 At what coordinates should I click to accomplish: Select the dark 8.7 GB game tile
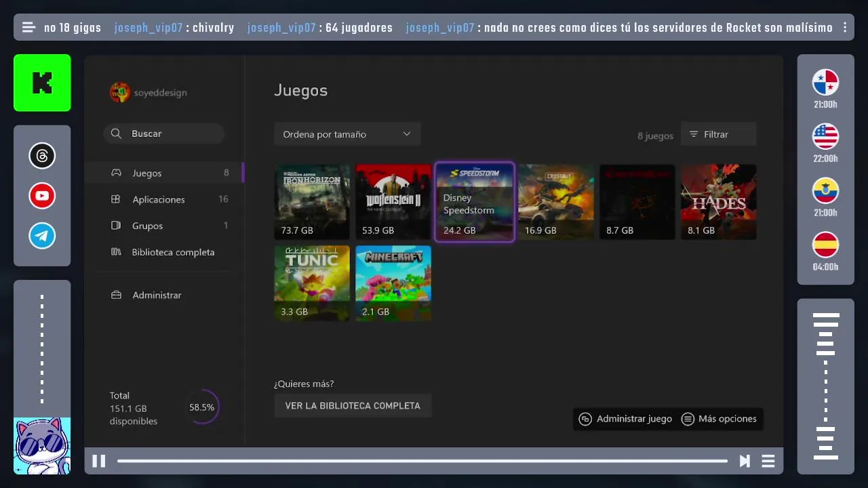point(637,202)
